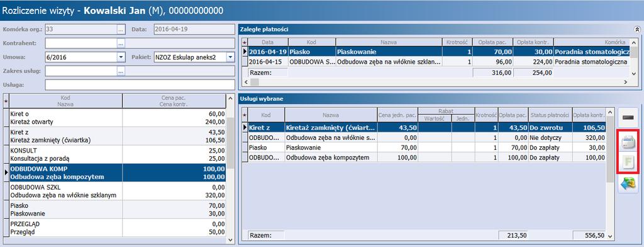
Task: Click the 556,50 total in Razem row
Action: coord(589,236)
